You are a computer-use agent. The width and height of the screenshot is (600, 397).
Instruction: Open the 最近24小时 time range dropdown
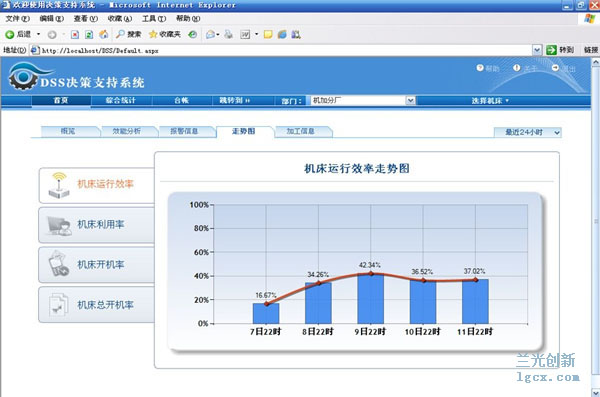[x=528, y=132]
